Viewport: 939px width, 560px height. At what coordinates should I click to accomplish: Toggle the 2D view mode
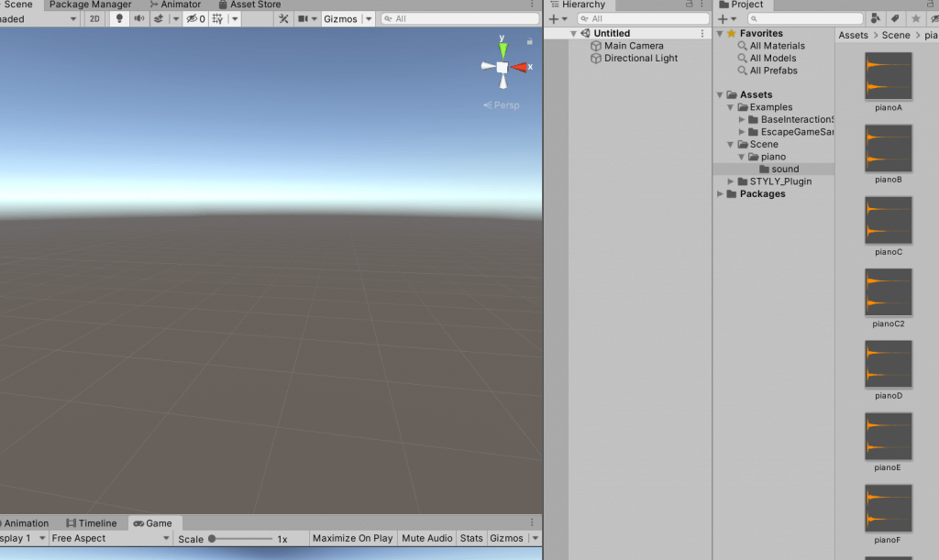point(93,18)
